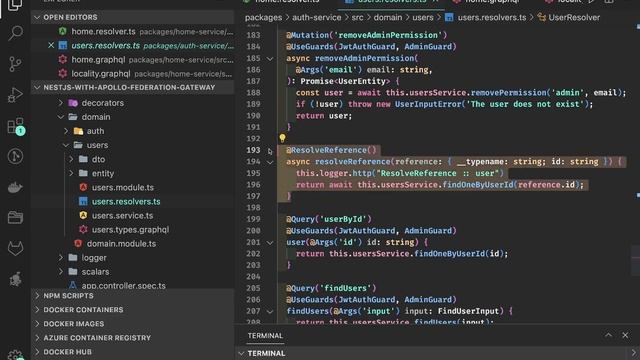Expand the auth folder
Image resolution: width=640 pixels, height=360 pixels.
click(66, 131)
